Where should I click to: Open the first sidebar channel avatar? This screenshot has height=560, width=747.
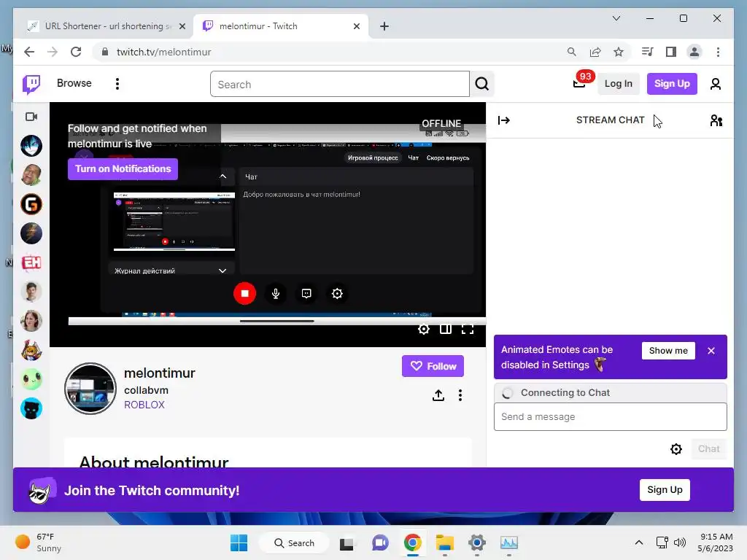point(31,145)
